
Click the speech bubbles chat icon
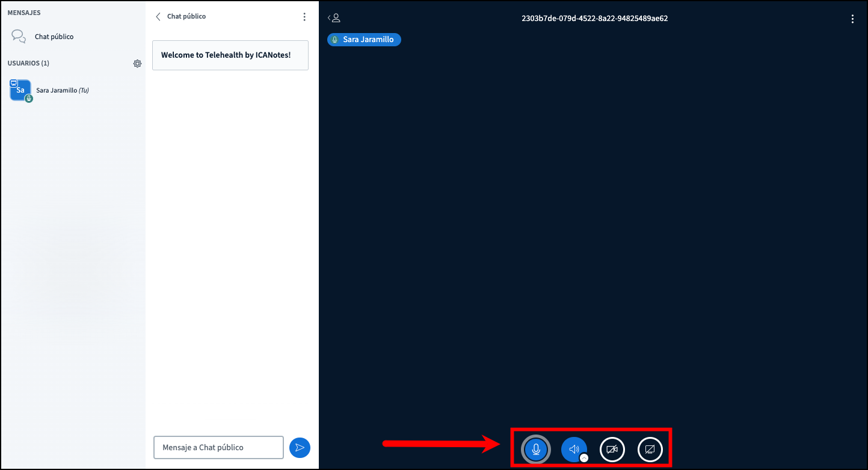pyautogui.click(x=19, y=37)
